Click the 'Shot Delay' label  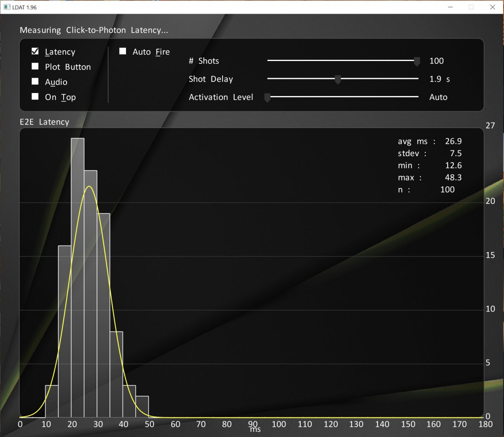pos(211,79)
